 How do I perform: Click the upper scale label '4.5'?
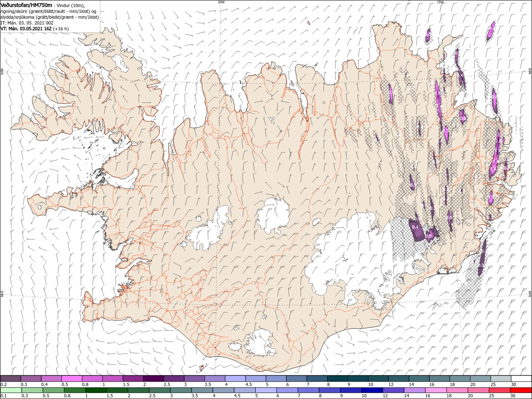pos(249,384)
